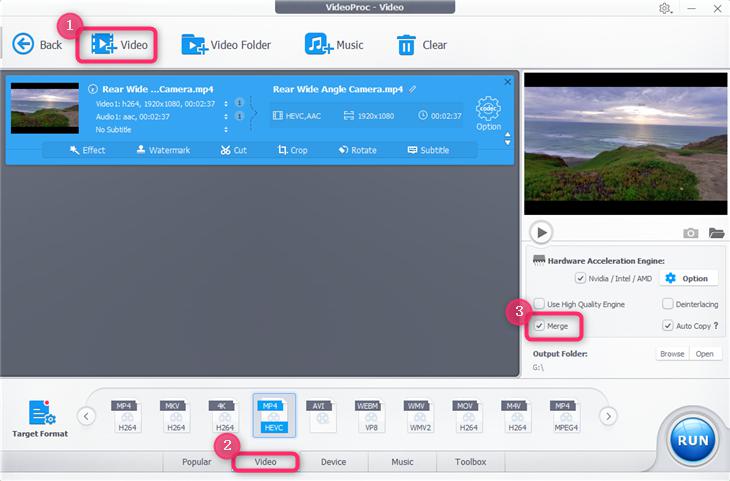
Task: Select output name Rear Wide Angle Camera.mp4
Action: (x=338, y=89)
